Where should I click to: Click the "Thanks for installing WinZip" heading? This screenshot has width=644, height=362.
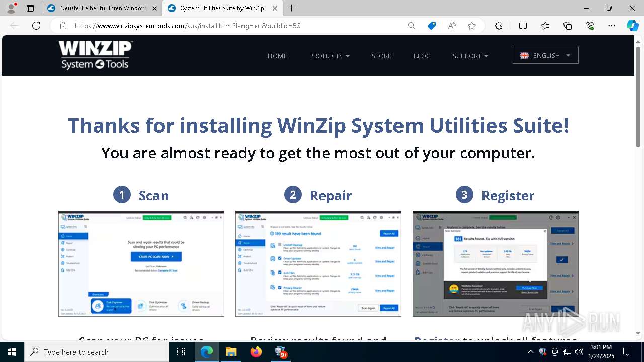click(x=318, y=125)
